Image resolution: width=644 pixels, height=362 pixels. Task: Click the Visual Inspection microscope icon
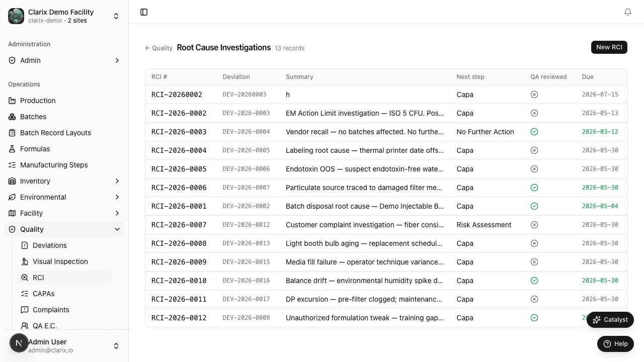(x=25, y=261)
